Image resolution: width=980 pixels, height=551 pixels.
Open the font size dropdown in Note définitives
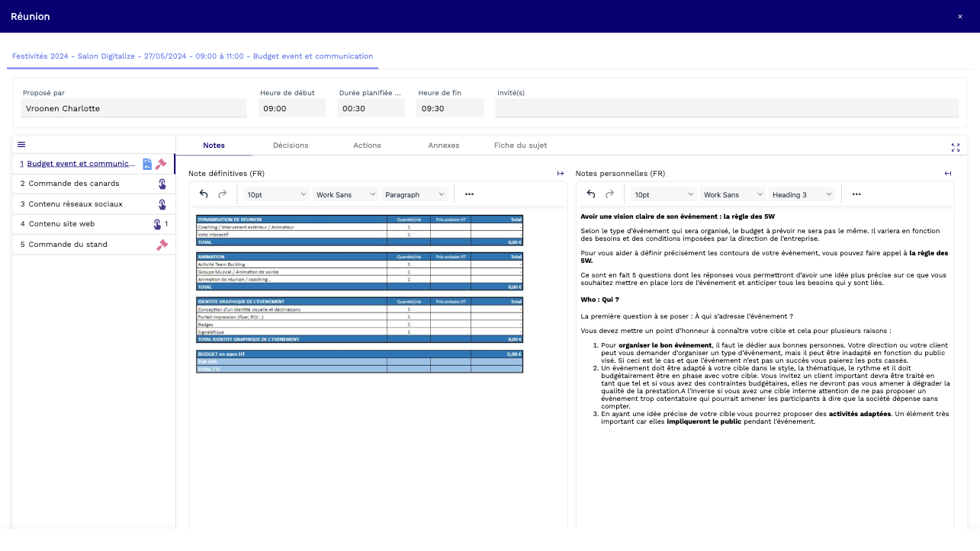pyautogui.click(x=275, y=194)
